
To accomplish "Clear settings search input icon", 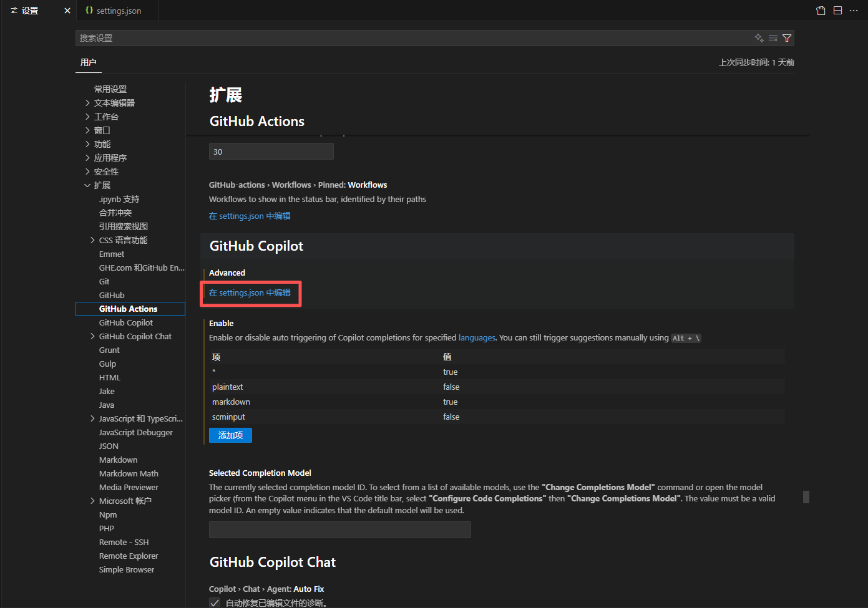I will click(773, 38).
